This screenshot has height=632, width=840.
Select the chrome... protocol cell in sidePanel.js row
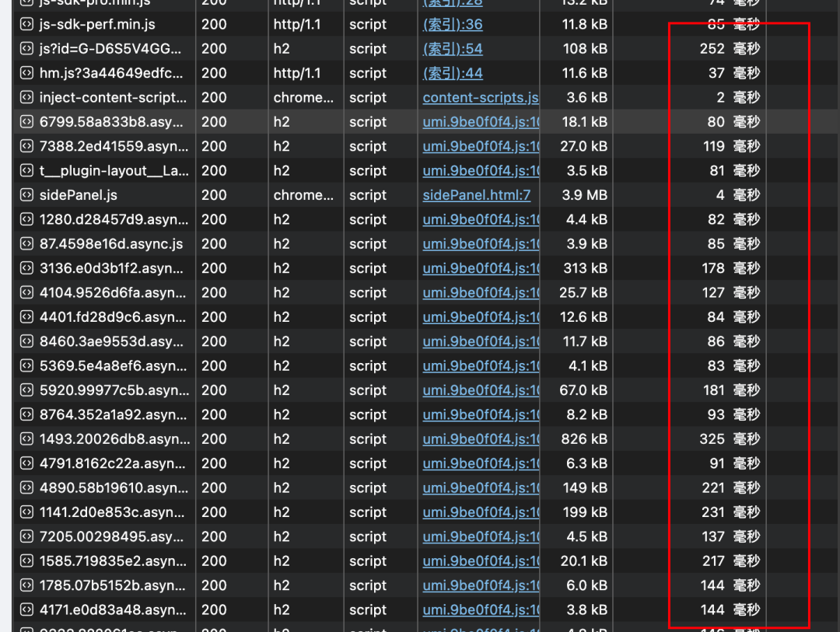pyautogui.click(x=303, y=195)
